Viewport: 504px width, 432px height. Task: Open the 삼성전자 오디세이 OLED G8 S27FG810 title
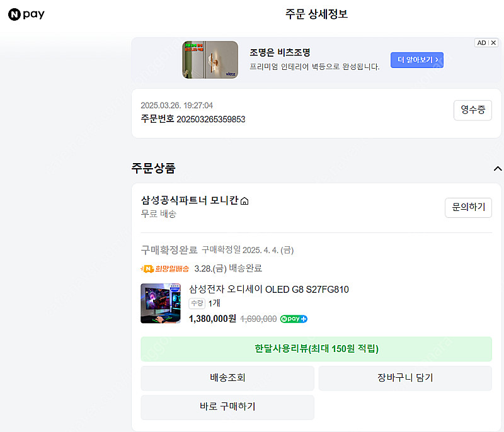(269, 290)
